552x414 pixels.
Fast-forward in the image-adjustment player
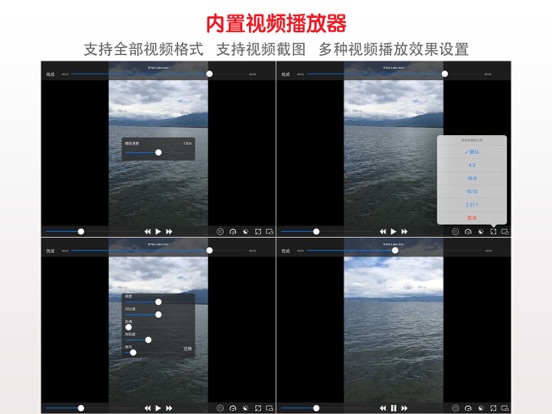pos(169,408)
